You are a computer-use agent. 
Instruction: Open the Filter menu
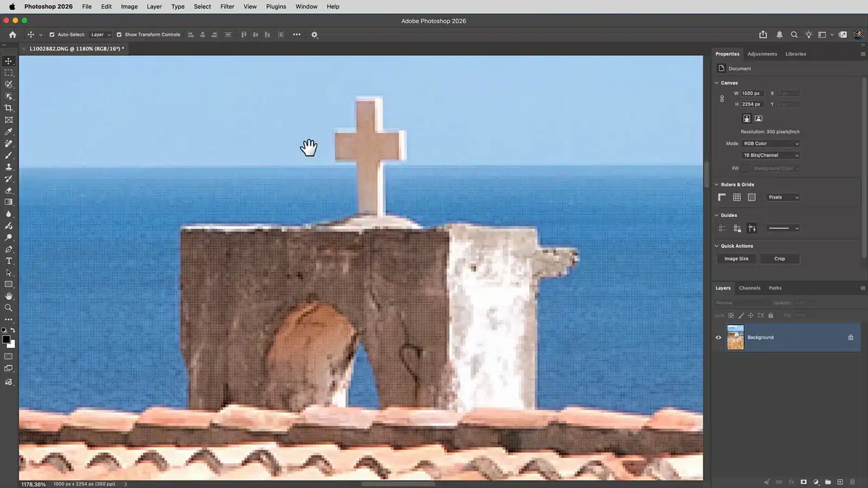(227, 7)
